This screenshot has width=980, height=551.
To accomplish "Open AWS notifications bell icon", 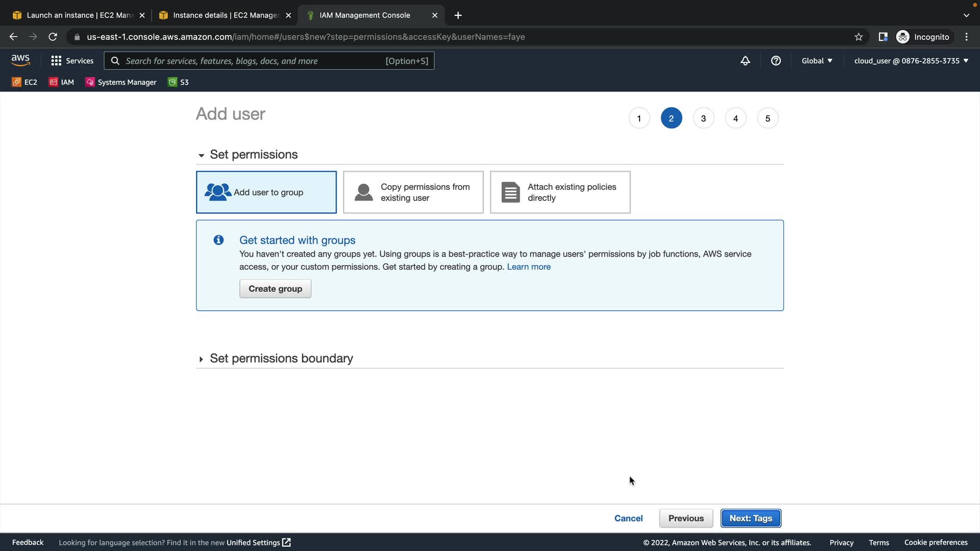I will [745, 61].
